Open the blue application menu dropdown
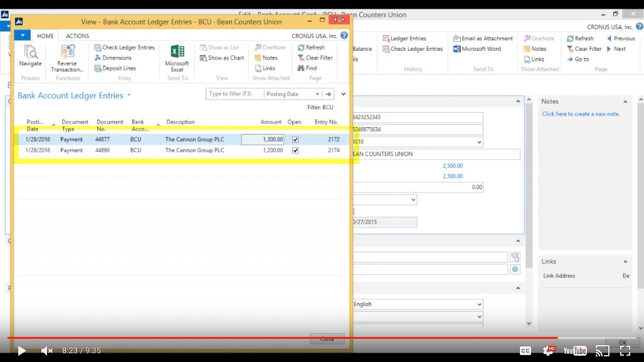The image size is (644, 362). [23, 36]
